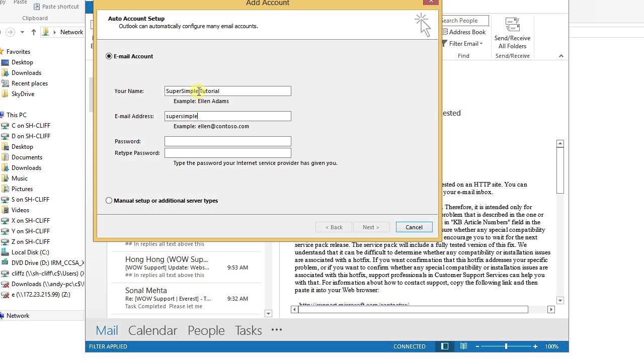This screenshot has height=362, width=644.
Task: Click Paste shortcut in Explorer ribbon
Action: [x=56, y=7]
